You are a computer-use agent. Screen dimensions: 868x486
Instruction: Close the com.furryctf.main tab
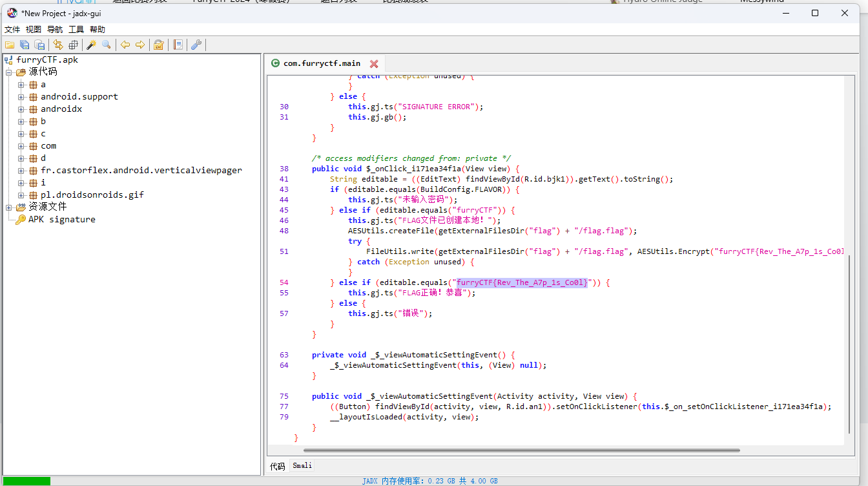point(374,63)
